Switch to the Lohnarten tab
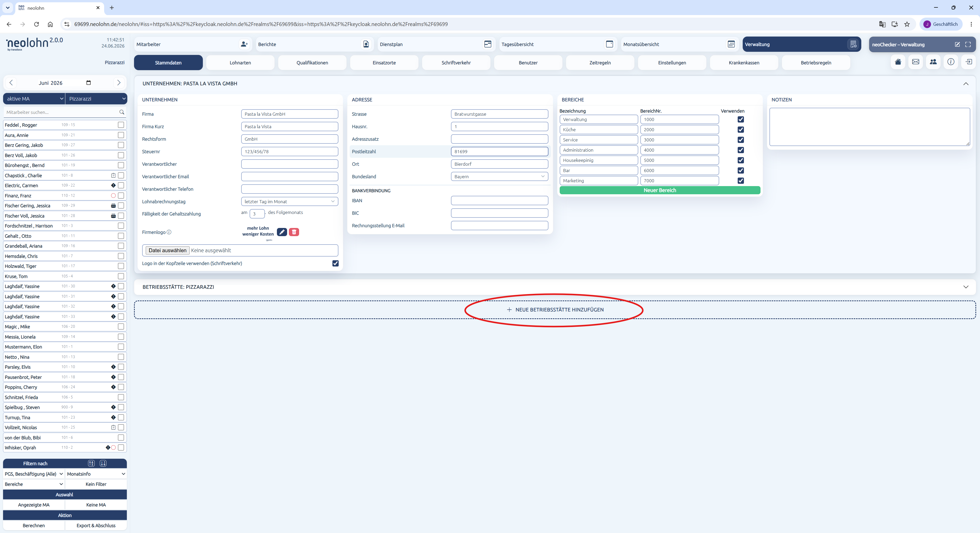This screenshot has height=533, width=980. pos(240,63)
